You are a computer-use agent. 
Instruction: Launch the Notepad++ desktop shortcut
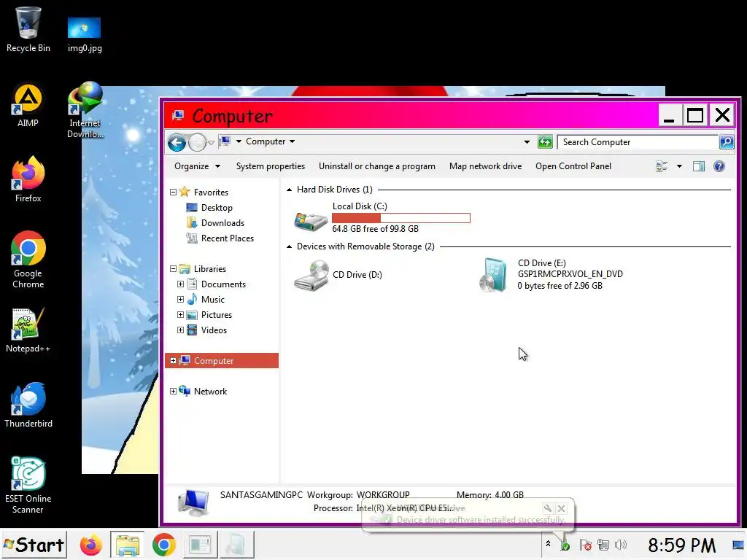click(x=28, y=330)
